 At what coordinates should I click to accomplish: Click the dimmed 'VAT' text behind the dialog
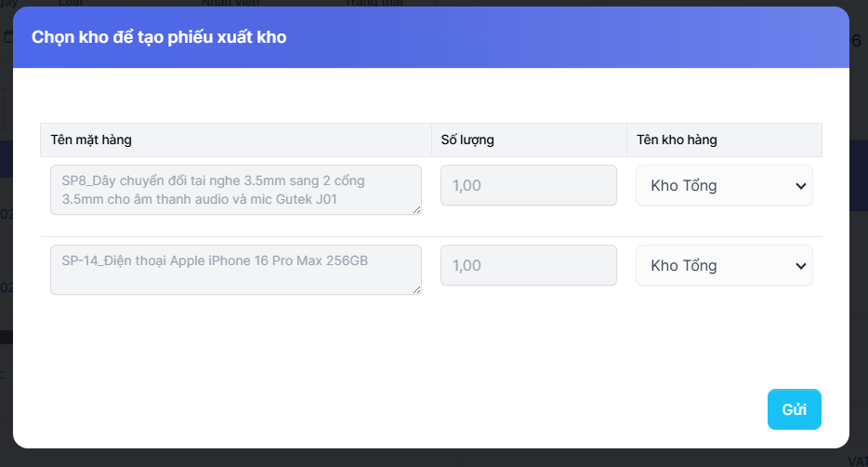pos(857,460)
